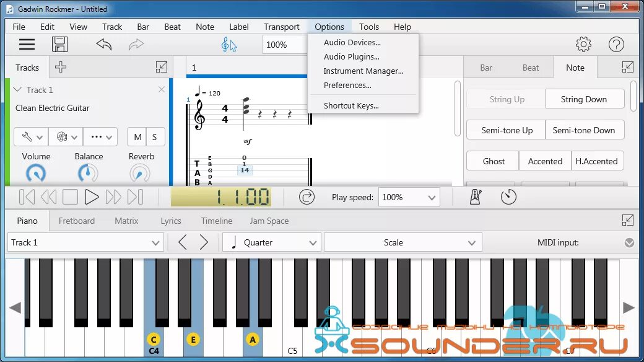Open the track effects dropdown next to the wrench
The width and height of the screenshot is (644, 362).
coord(66,137)
